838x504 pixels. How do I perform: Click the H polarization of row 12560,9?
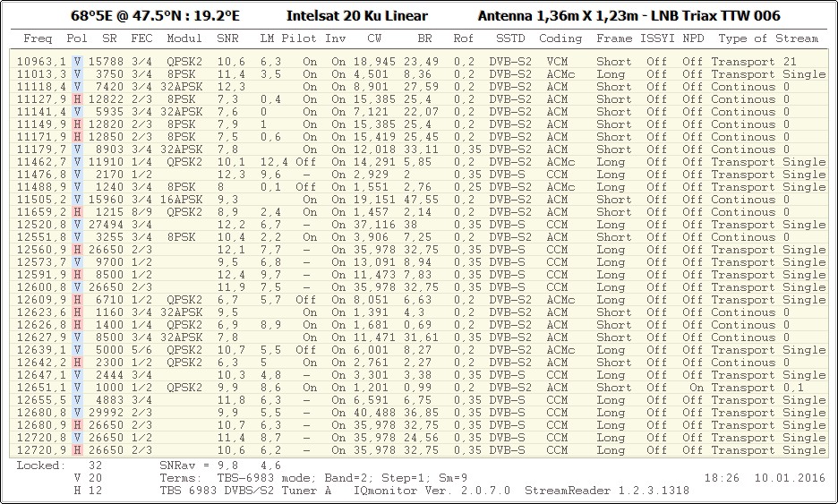click(78, 250)
